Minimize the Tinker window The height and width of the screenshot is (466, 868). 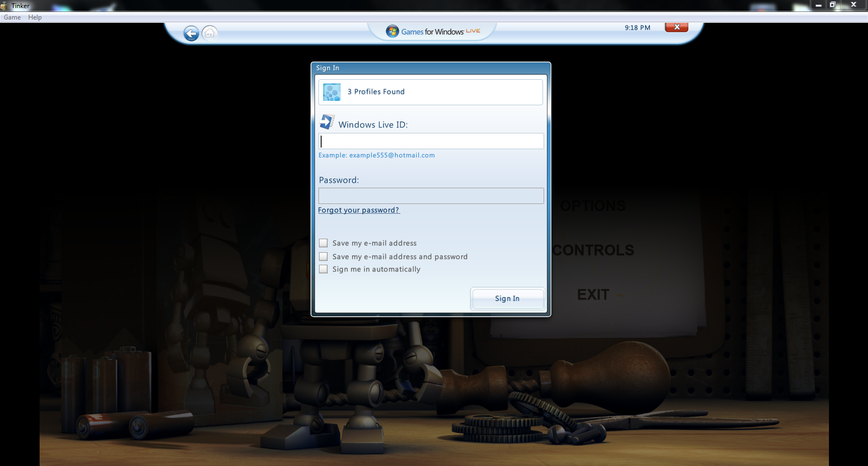pos(819,5)
